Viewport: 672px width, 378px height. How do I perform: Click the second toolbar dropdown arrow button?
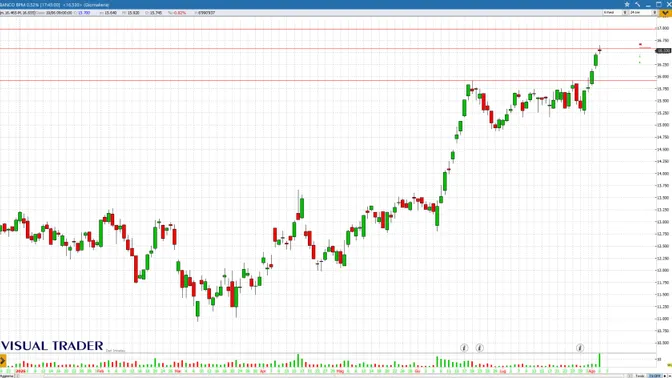pos(655,13)
